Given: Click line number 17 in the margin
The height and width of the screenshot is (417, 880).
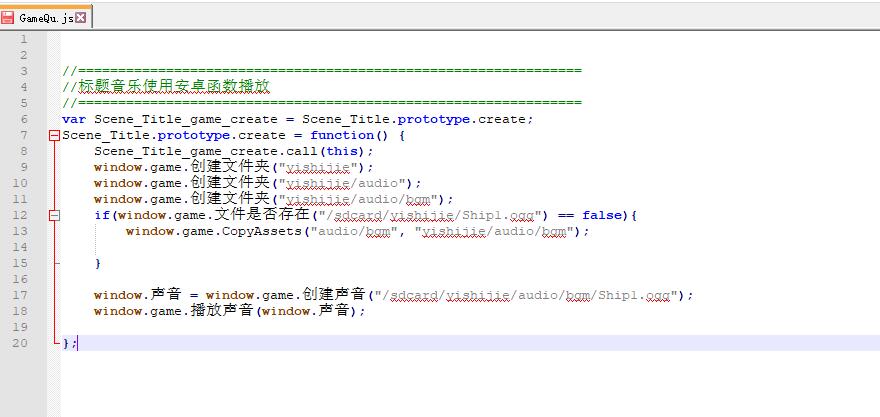Looking at the screenshot, I should click(x=20, y=295).
